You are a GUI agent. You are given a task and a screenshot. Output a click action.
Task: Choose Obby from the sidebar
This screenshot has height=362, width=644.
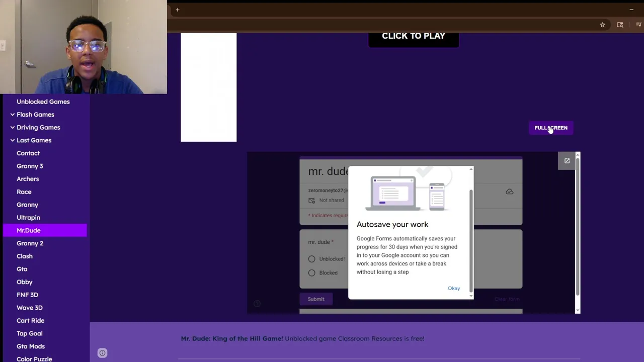(25, 282)
